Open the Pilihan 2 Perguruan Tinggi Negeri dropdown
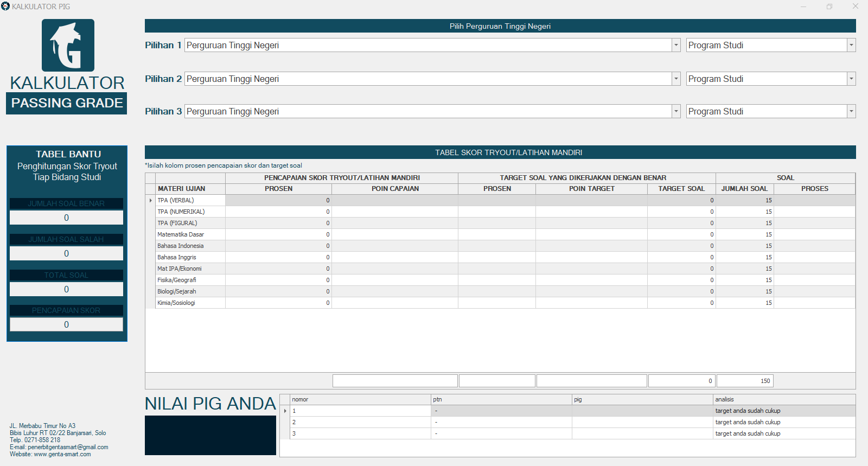 point(676,79)
